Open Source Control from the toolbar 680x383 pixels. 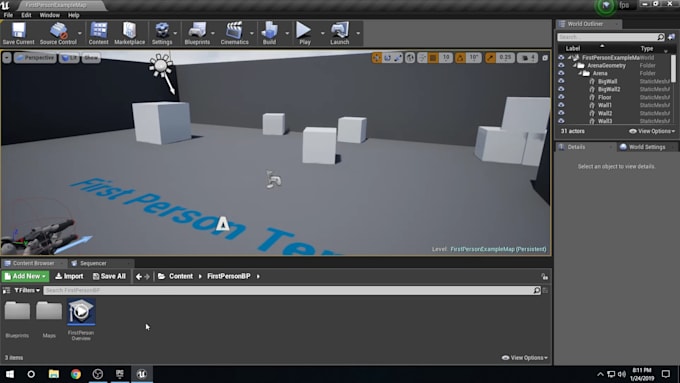58,33
